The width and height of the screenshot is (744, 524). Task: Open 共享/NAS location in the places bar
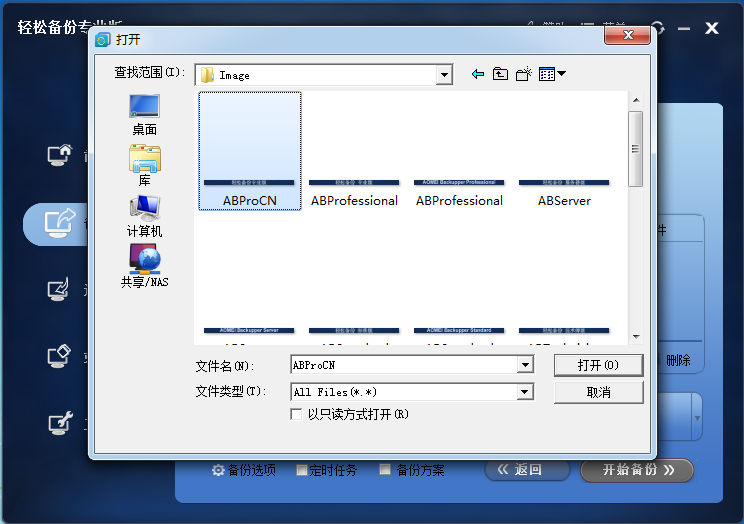(x=144, y=267)
